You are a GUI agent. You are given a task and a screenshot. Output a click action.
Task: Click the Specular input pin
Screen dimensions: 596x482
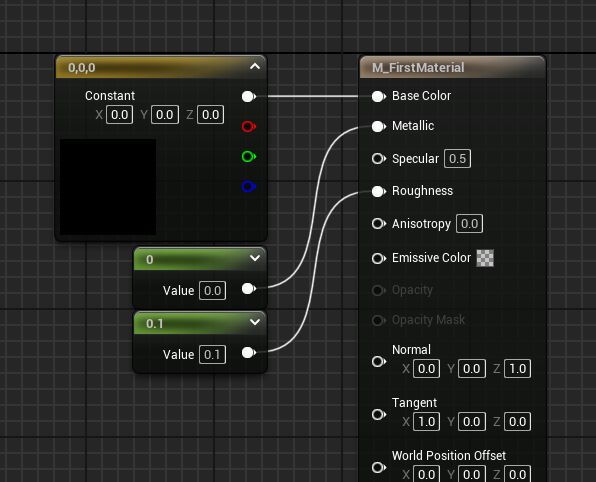click(x=379, y=159)
